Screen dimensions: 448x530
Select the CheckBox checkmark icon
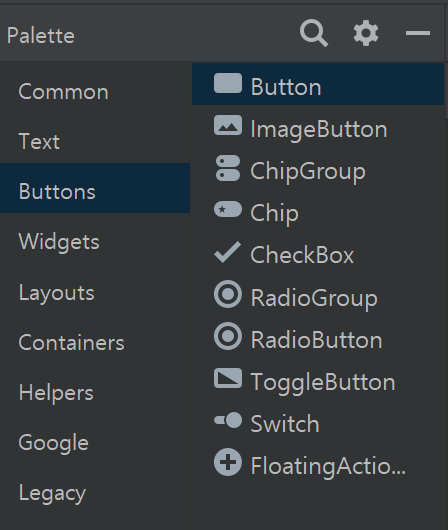coord(228,252)
